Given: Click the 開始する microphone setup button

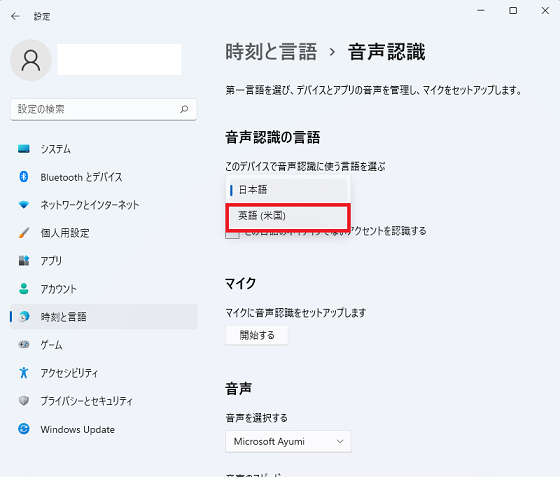Looking at the screenshot, I should [x=256, y=335].
